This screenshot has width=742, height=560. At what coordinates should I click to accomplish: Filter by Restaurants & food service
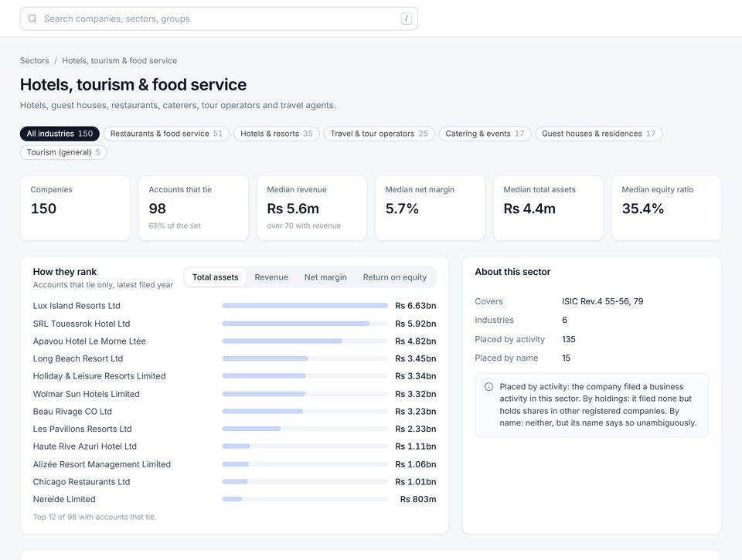point(166,134)
